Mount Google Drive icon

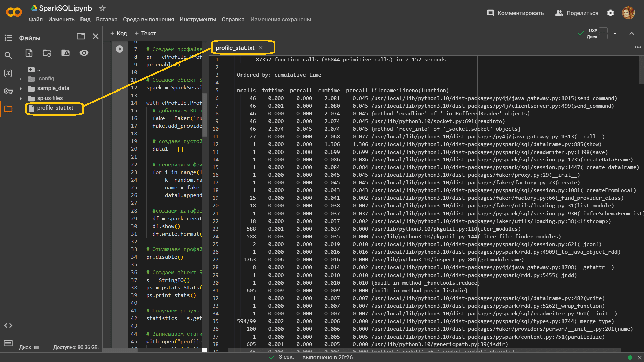point(65,53)
